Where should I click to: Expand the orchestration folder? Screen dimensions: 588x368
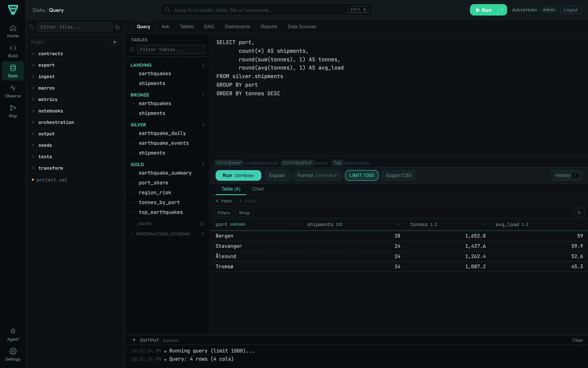(75, 122)
